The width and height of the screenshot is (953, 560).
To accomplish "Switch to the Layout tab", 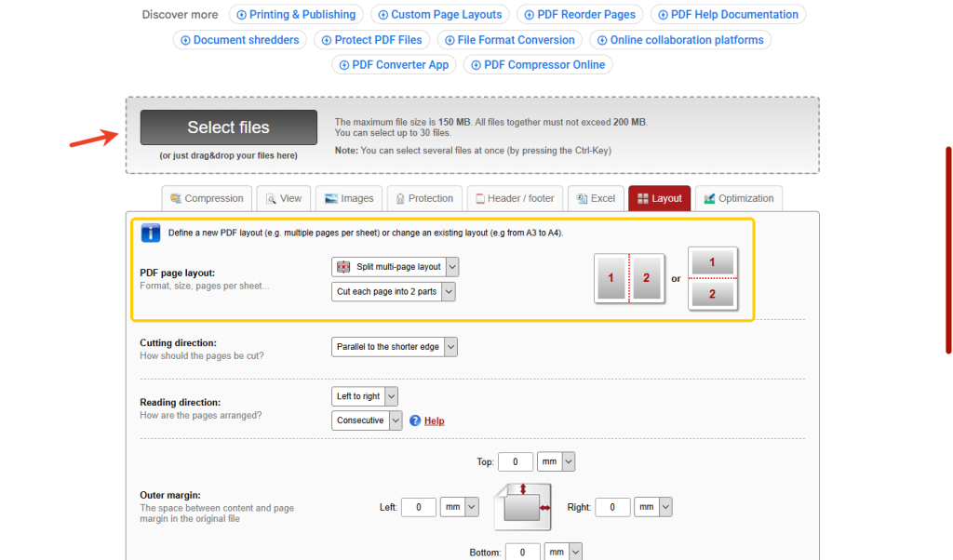I will [x=659, y=198].
